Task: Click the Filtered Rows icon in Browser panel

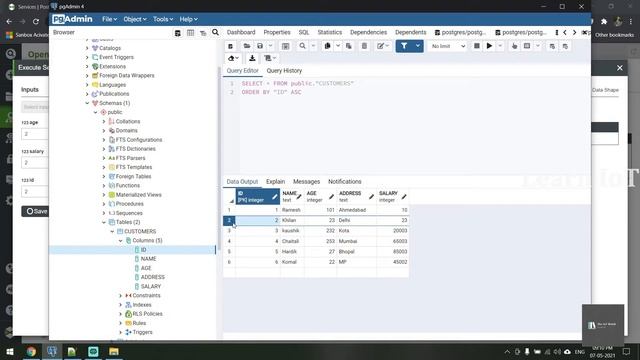Action: pyautogui.click(x=203, y=33)
